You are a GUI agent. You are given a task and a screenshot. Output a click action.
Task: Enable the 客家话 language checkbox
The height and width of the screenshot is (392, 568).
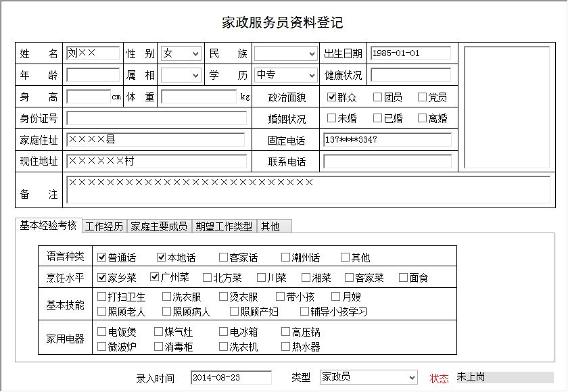point(224,258)
